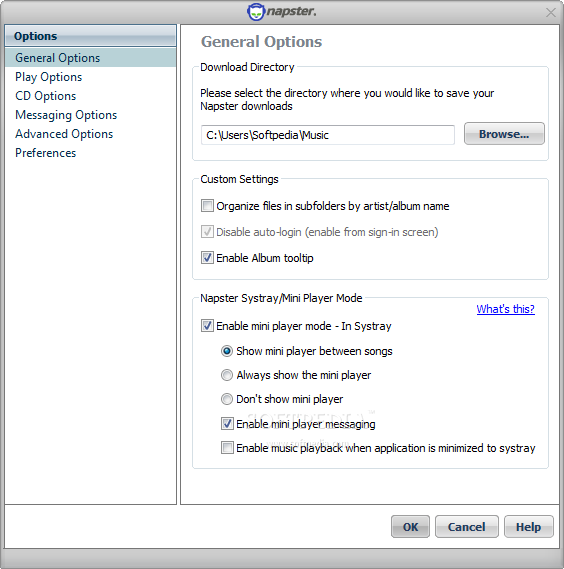Screen dimensions: 564x569
Task: Enable organize files in subfolders checkbox
Action: point(207,206)
